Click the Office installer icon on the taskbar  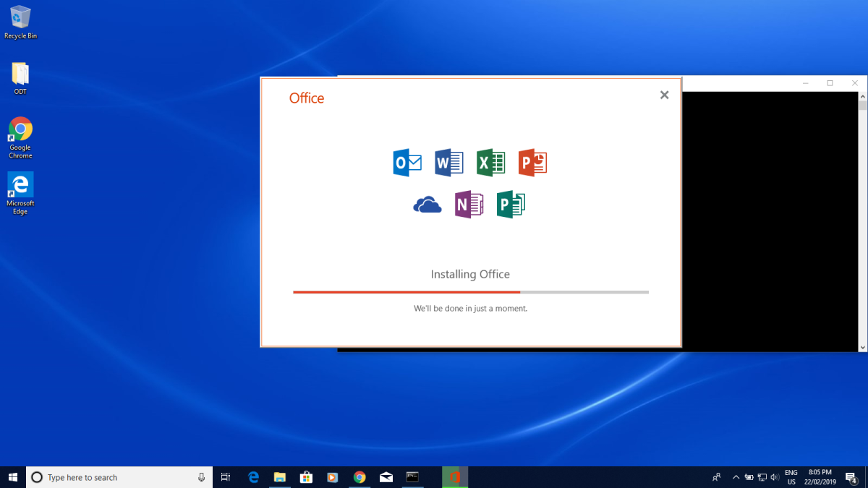tap(455, 477)
